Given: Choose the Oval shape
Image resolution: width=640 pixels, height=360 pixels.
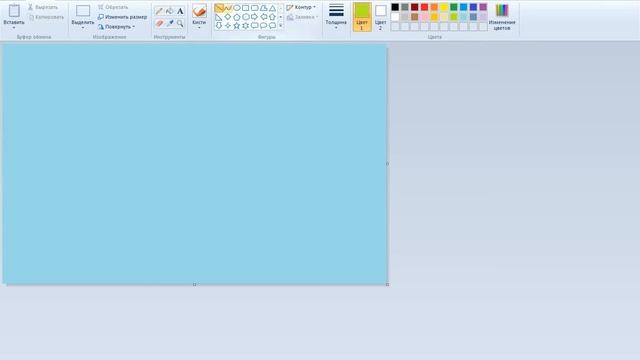Looking at the screenshot, I should 237,8.
